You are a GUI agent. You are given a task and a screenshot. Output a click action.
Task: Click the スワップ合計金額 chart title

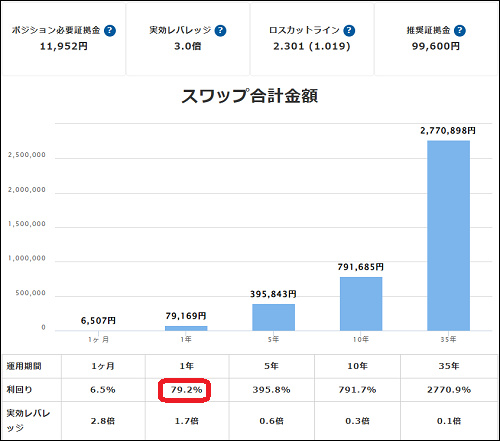pyautogui.click(x=250, y=96)
